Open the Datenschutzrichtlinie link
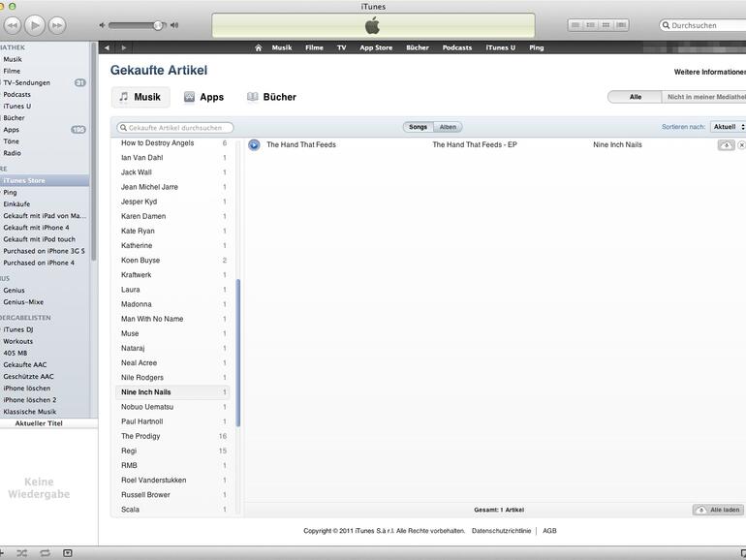The width and height of the screenshot is (746, 560). [501, 531]
